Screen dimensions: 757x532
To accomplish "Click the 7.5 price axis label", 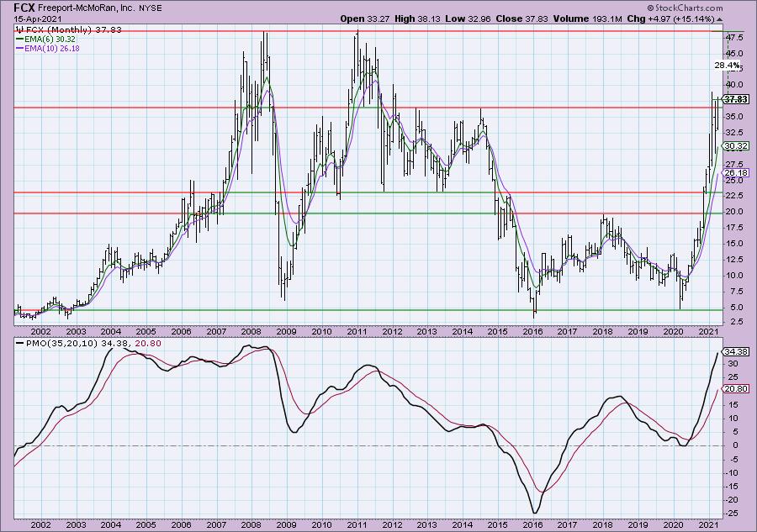I will click(735, 292).
